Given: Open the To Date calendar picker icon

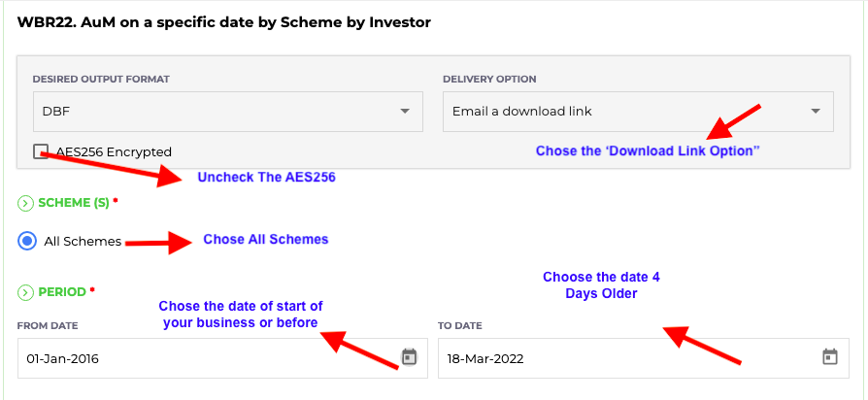Looking at the screenshot, I should (830, 356).
